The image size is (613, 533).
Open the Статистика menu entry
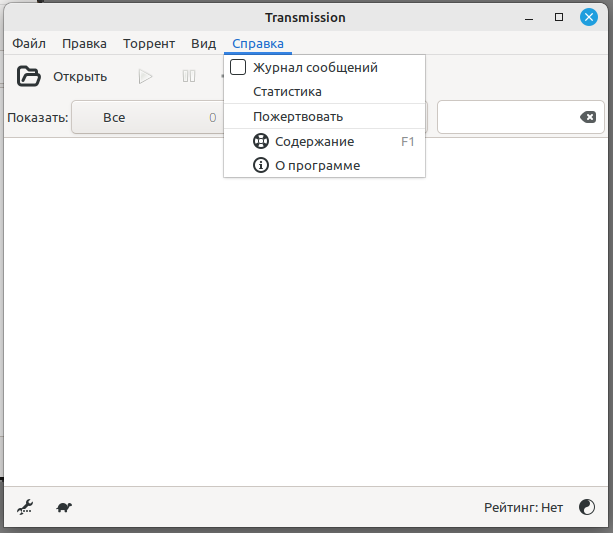(324, 92)
